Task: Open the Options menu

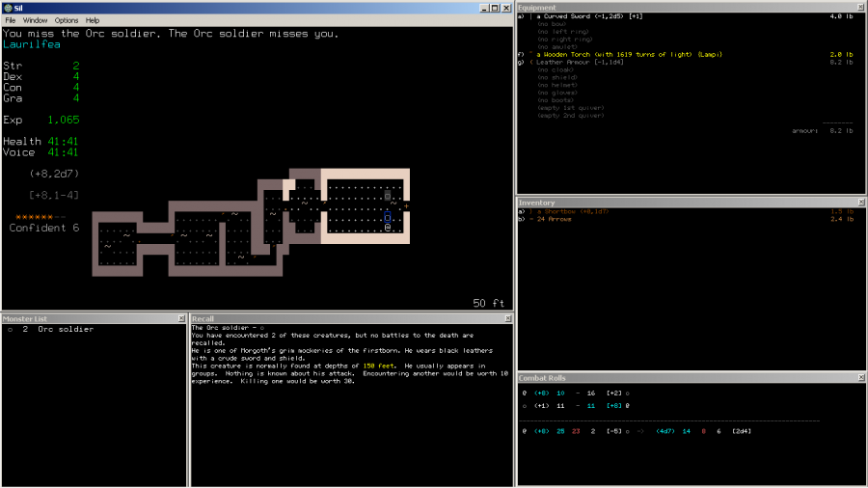Action: click(67, 20)
